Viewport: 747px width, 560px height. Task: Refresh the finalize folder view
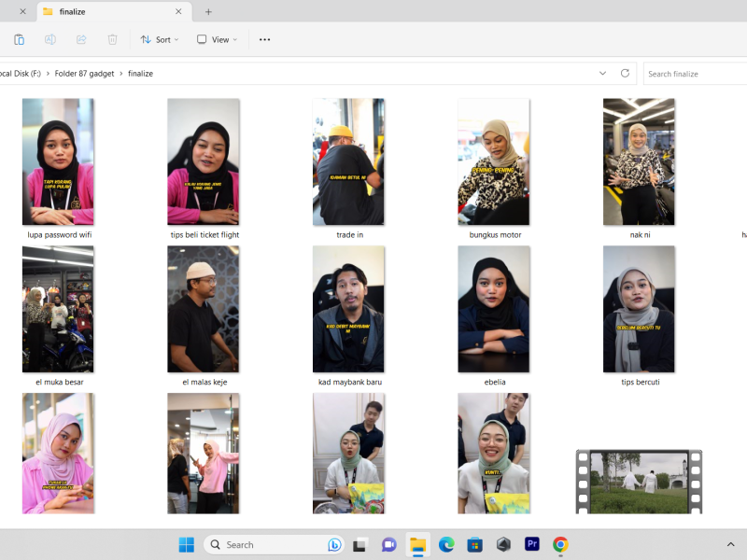(x=626, y=73)
